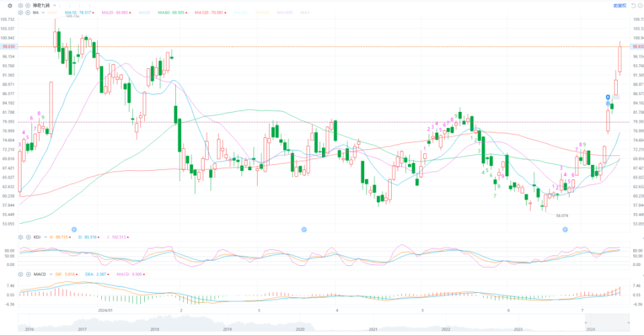Remove the 神奇九转 indicator with its X icon
Screen dimensions: 644x335
28,6
